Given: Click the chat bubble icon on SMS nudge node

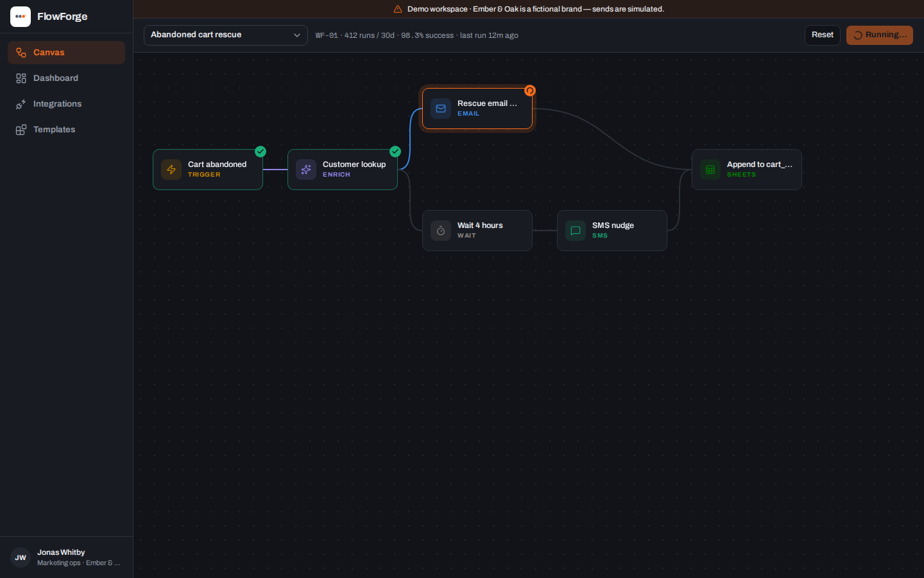Looking at the screenshot, I should 576,231.
